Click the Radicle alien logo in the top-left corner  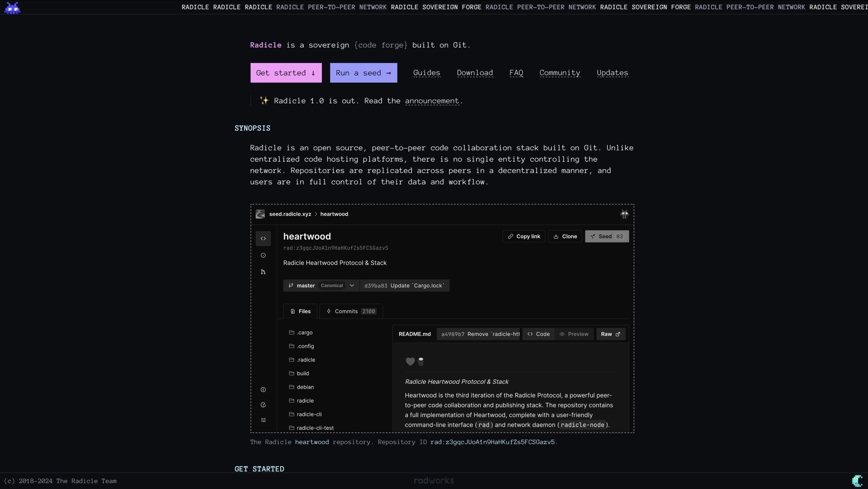point(13,8)
